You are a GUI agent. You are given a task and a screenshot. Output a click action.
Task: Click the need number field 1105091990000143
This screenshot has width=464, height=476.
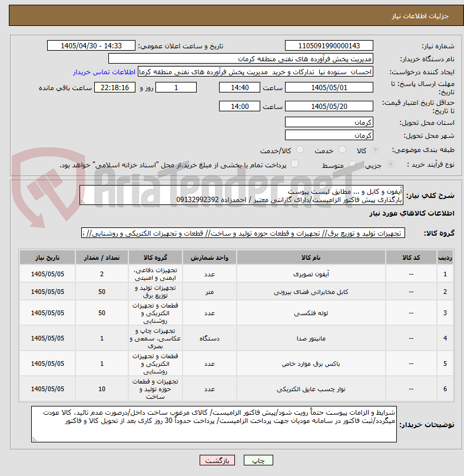pyautogui.click(x=329, y=46)
